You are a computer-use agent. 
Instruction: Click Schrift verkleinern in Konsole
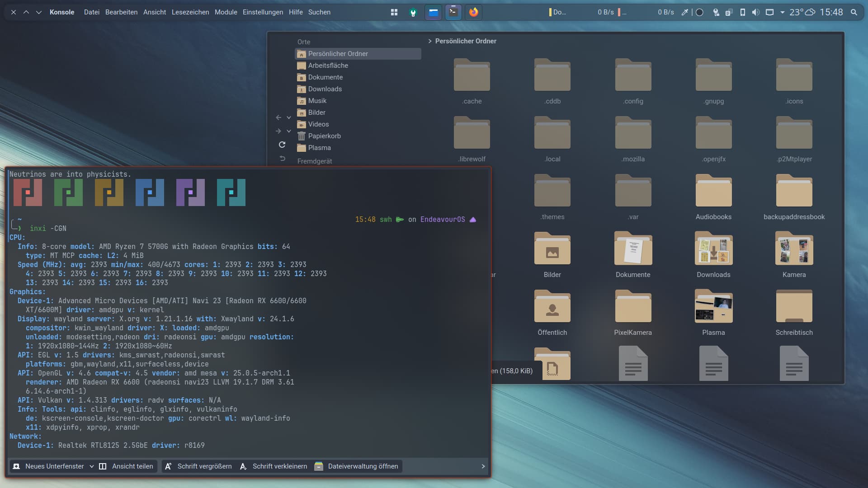[x=274, y=466]
